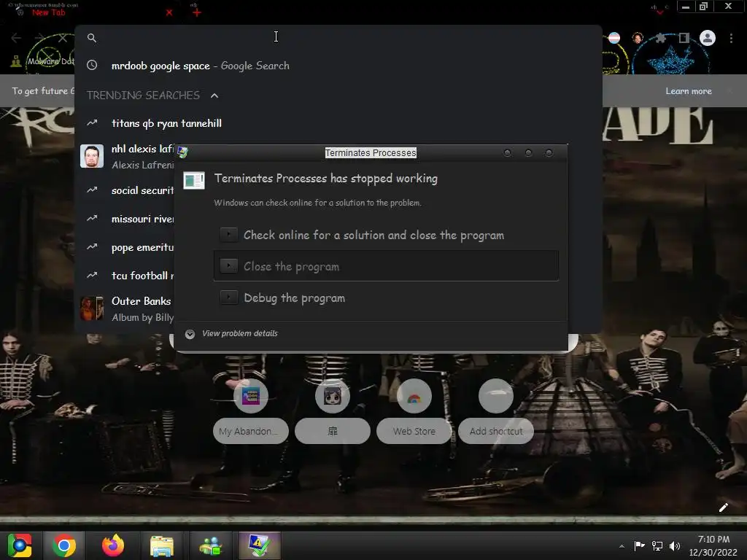
Task: Click the arrow button beside Debug the program
Action: tap(229, 297)
